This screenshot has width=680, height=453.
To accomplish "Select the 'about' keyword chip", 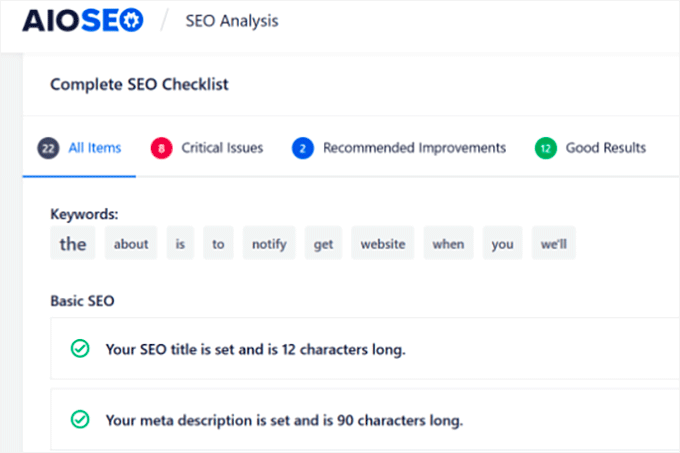I will click(x=131, y=243).
